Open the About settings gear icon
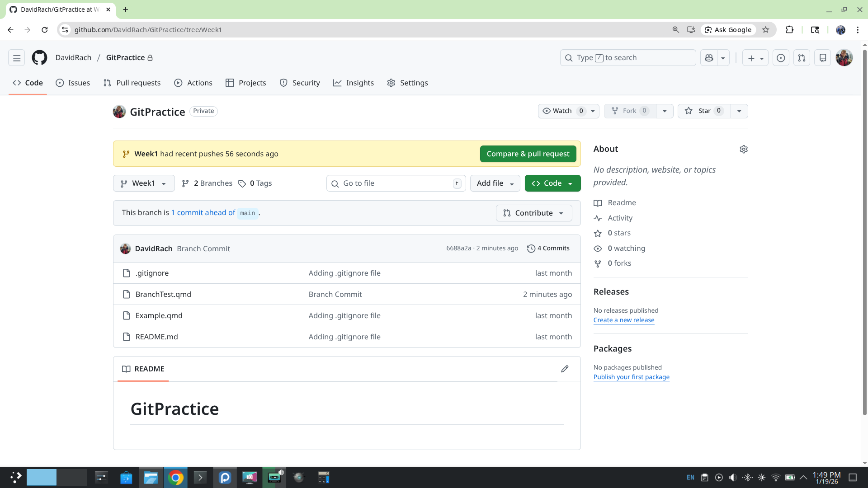 (744, 149)
